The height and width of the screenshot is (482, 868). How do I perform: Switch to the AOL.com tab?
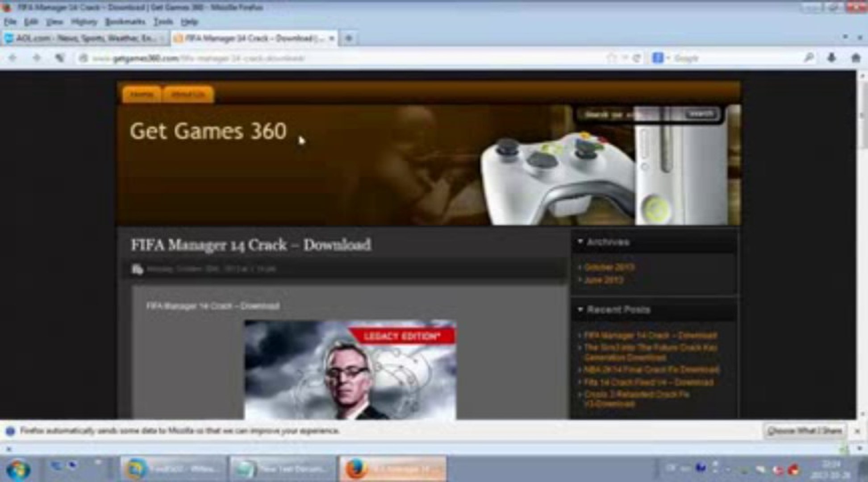coord(84,38)
